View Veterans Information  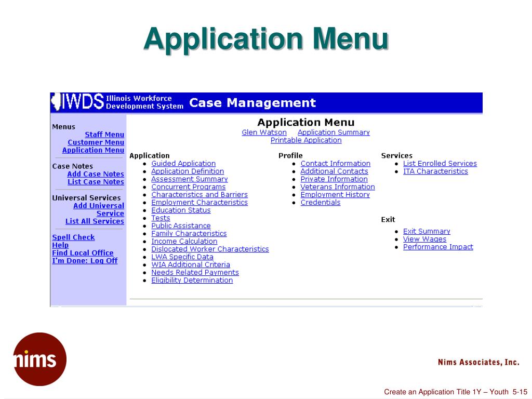point(338,187)
